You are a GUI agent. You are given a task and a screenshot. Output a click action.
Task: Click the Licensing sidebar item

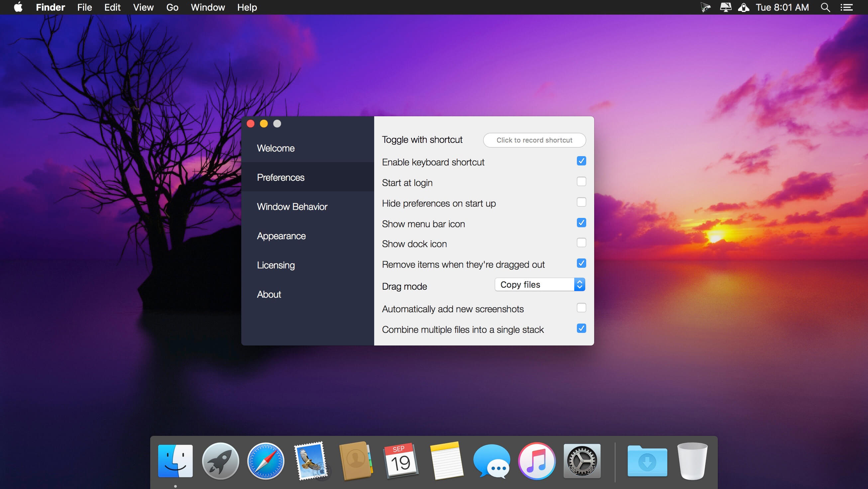[x=275, y=264]
